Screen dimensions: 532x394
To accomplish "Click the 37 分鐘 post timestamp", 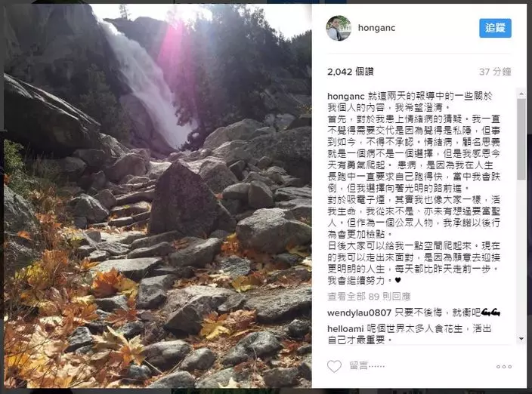I will (x=495, y=72).
